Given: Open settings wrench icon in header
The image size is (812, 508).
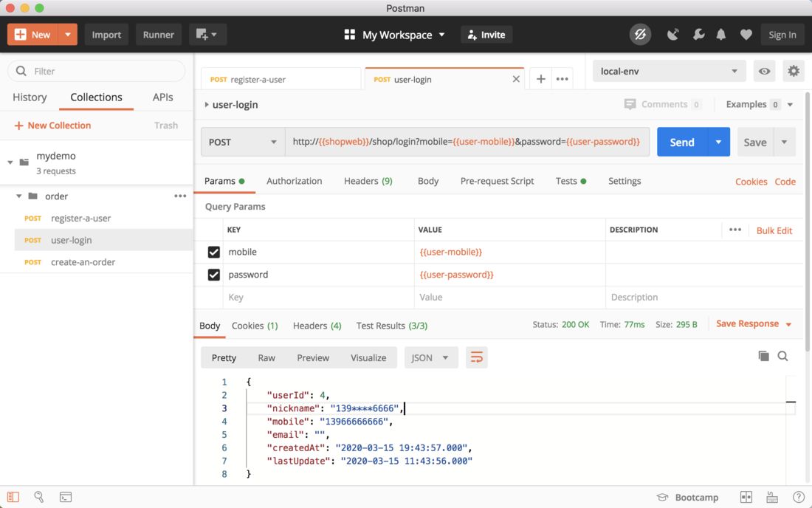Looking at the screenshot, I should pos(698,35).
